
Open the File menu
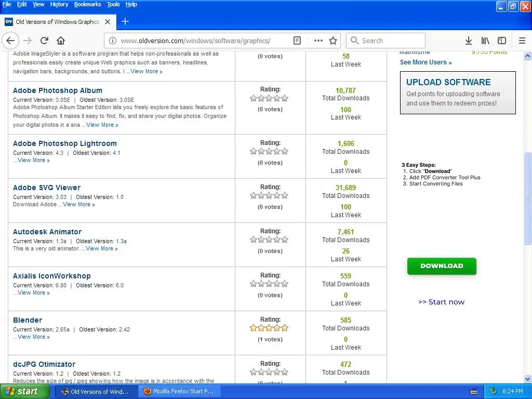7,4
